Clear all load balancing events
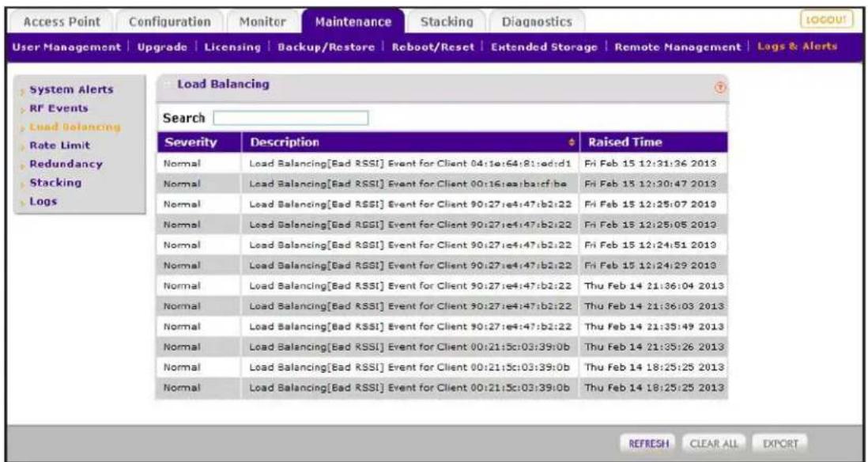Viewport: 868px width, 462px height. 714,444
